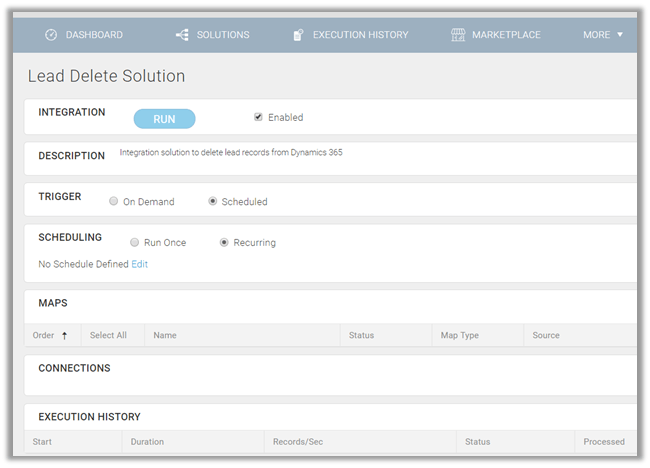This screenshot has height=468, width=650.
Task: Choose Recurring scheduling option
Action: pyautogui.click(x=224, y=243)
